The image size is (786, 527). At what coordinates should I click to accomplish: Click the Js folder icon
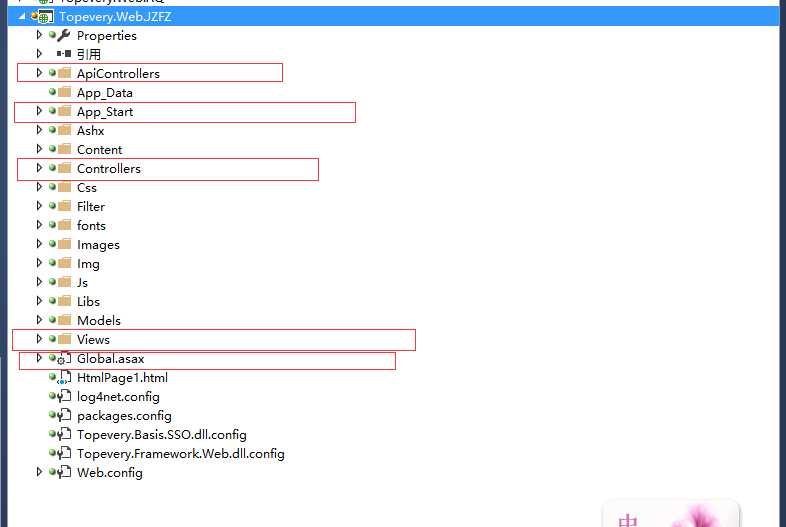pos(64,282)
